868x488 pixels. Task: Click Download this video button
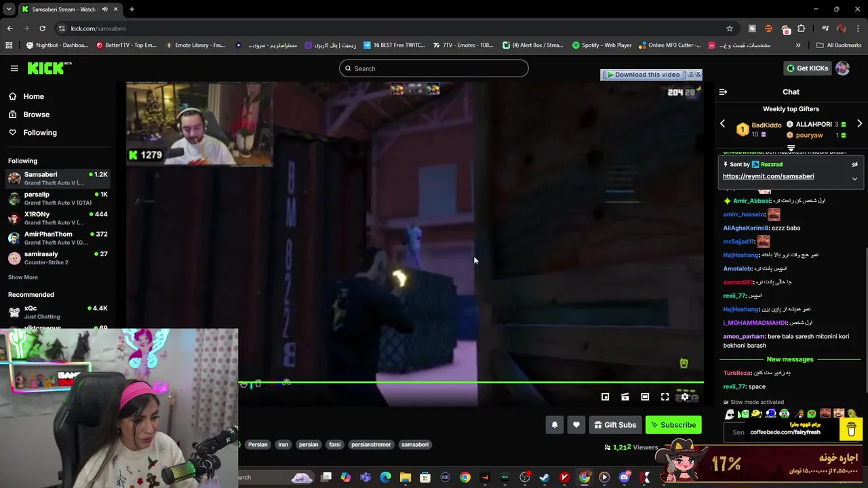(643, 75)
